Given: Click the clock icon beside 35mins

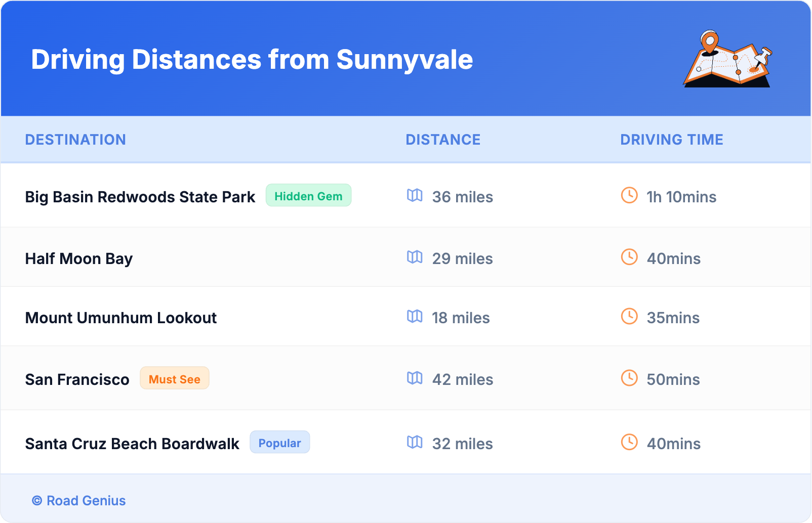Looking at the screenshot, I should click(x=629, y=317).
